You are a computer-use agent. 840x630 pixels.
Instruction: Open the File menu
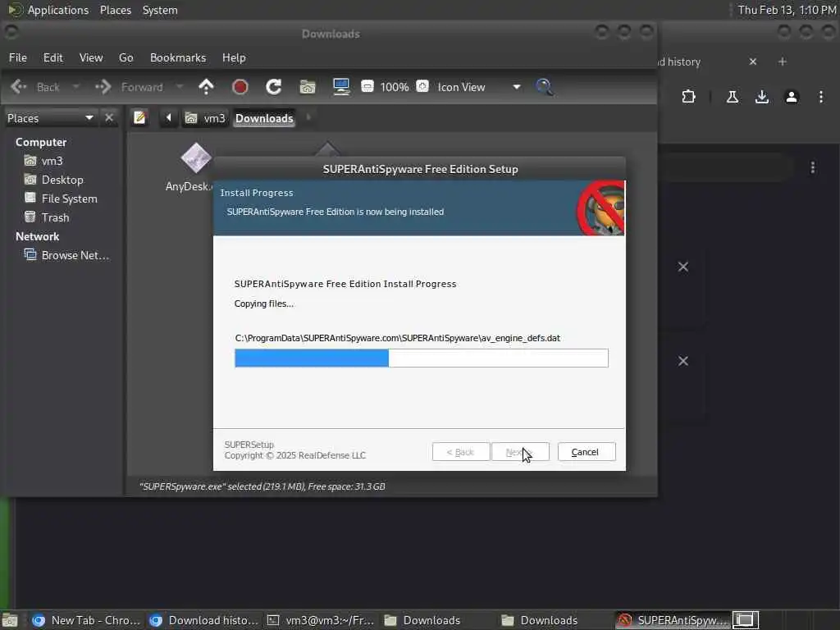pos(18,57)
